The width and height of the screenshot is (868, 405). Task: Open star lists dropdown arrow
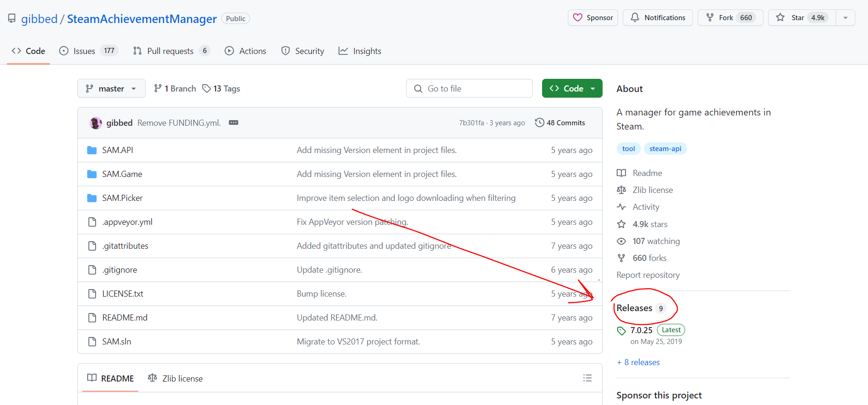tap(845, 18)
